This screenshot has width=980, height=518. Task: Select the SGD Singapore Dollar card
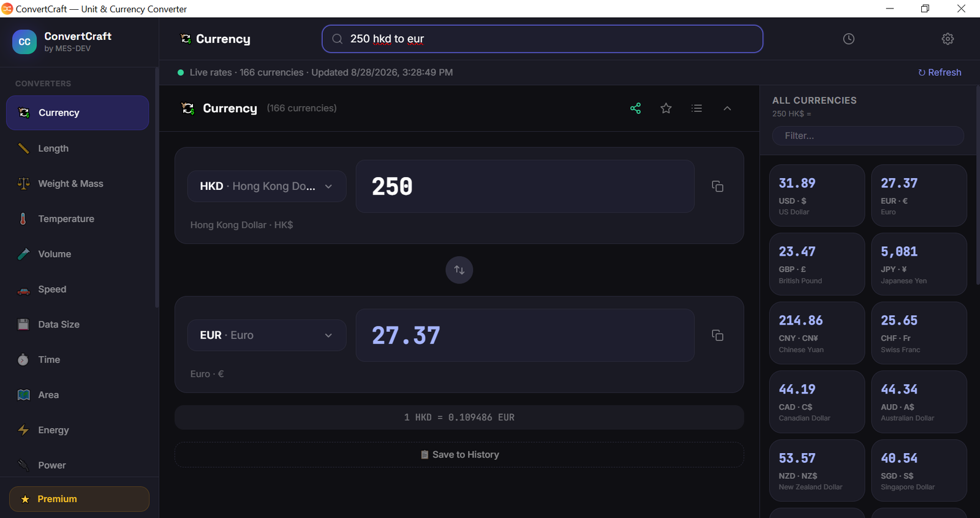coord(919,471)
